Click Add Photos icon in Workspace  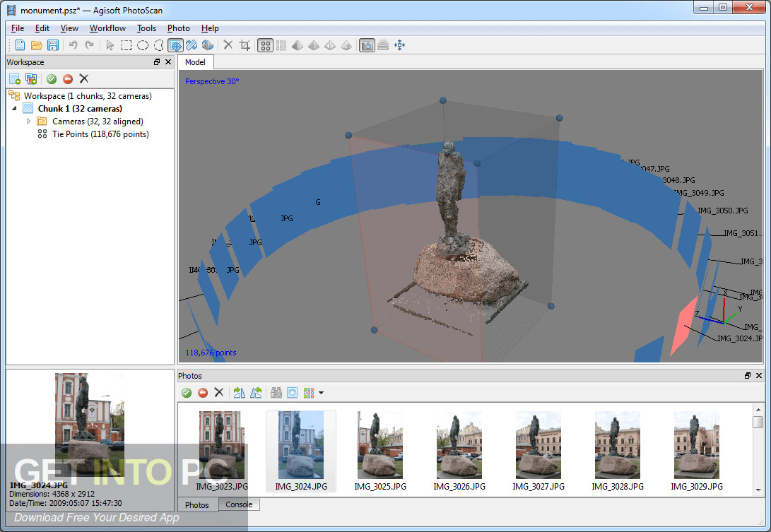click(x=31, y=78)
